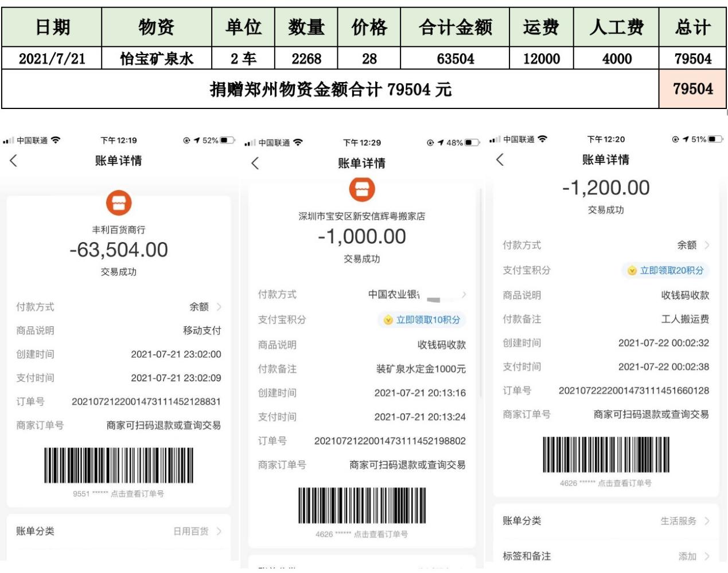Viewport: 728px width, 573px height.
Task: Click table cell 2021/7/21
Action: 52,59
